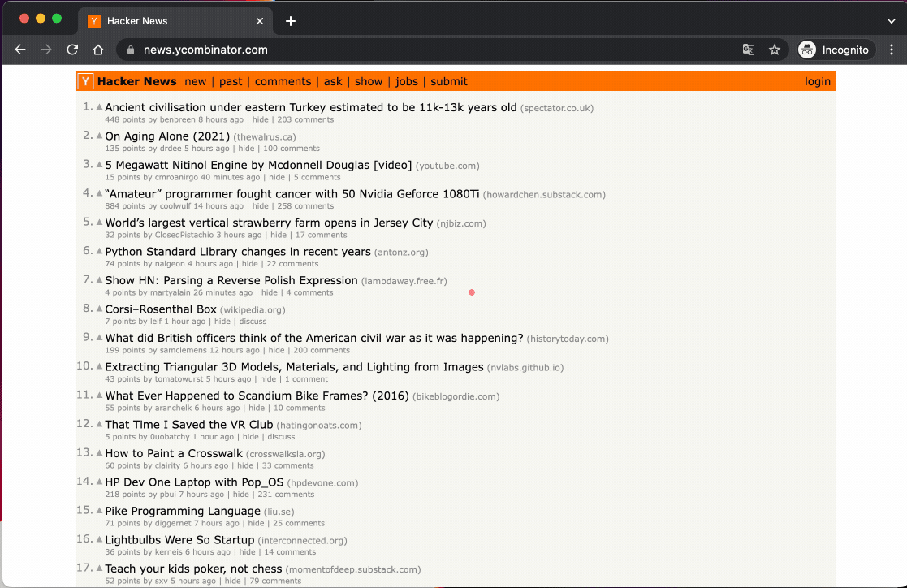907x588 pixels.
Task: Click the browser back arrow
Action: pyautogui.click(x=21, y=50)
